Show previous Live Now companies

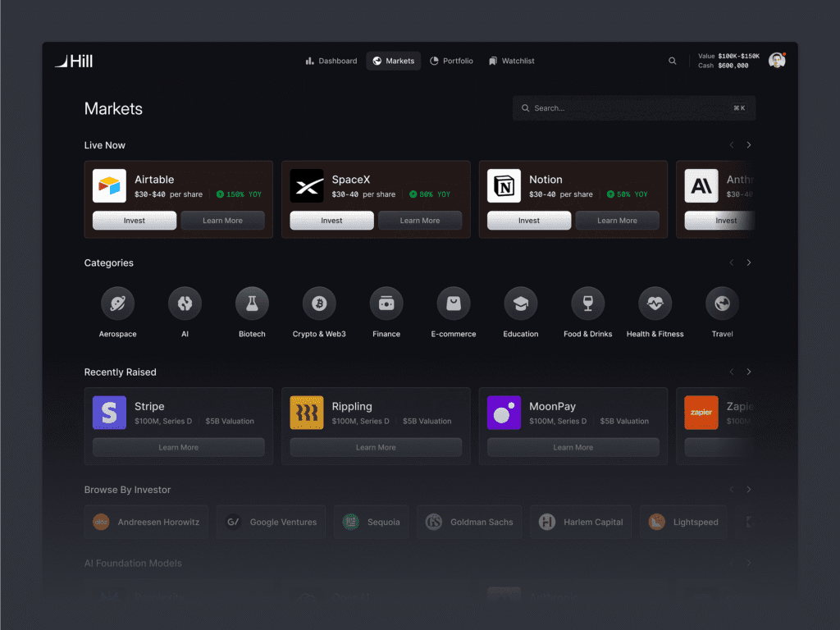[732, 145]
